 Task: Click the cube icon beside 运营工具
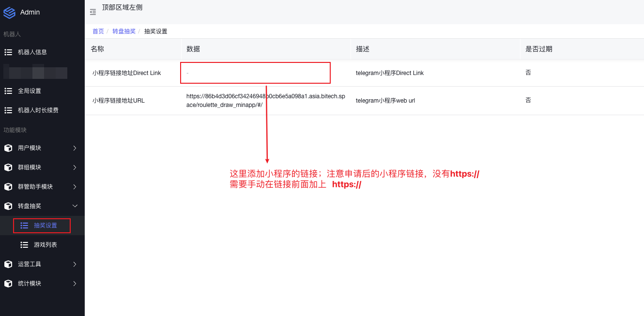click(x=8, y=264)
